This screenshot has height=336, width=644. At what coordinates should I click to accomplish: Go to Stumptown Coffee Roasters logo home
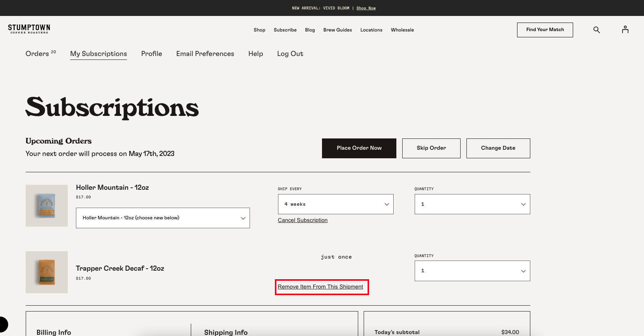[29, 29]
